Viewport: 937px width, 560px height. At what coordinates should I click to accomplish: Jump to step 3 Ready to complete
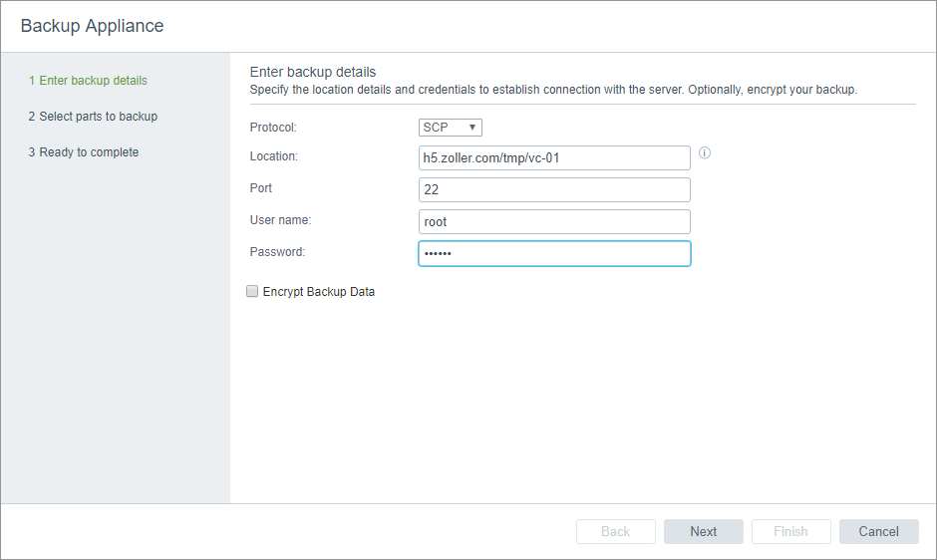click(x=84, y=152)
